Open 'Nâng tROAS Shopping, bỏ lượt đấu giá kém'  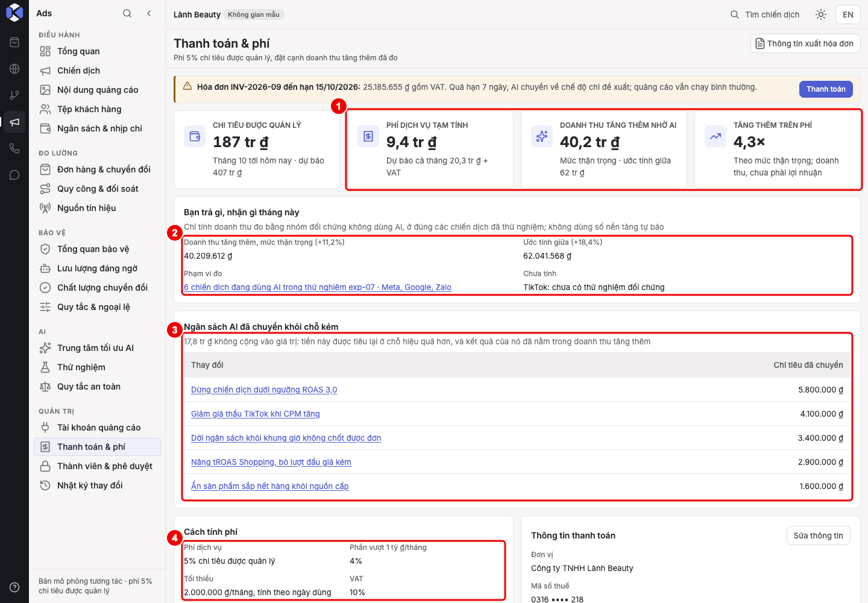tap(271, 462)
